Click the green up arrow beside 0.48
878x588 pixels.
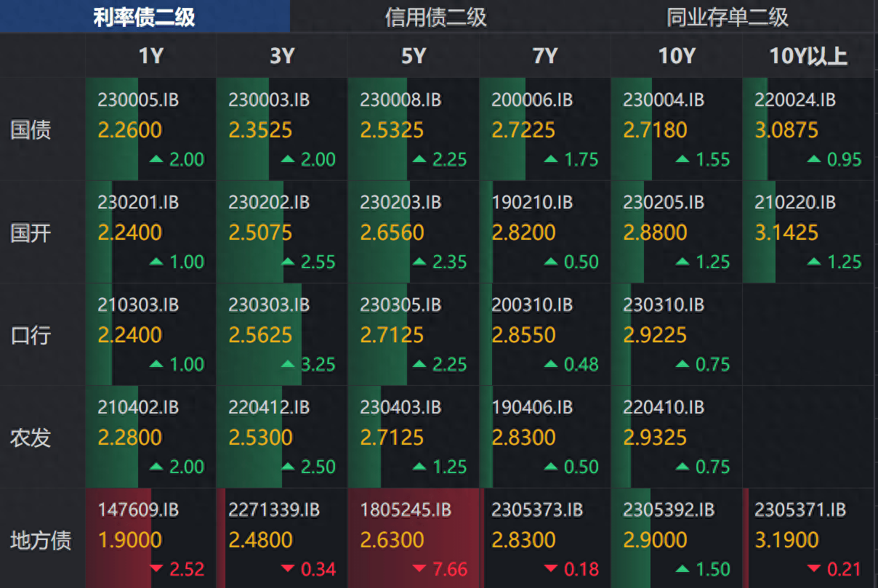pos(552,363)
